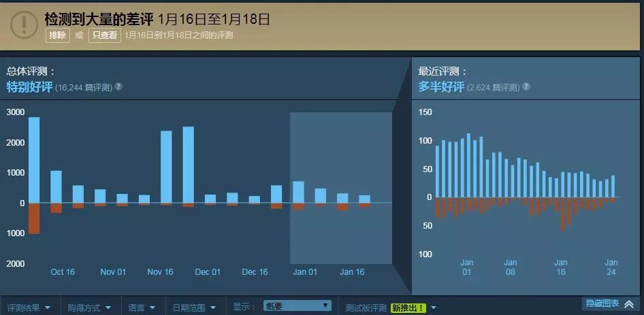Click the 排除 button
Viewport: 644px width, 315px height.
click(57, 35)
